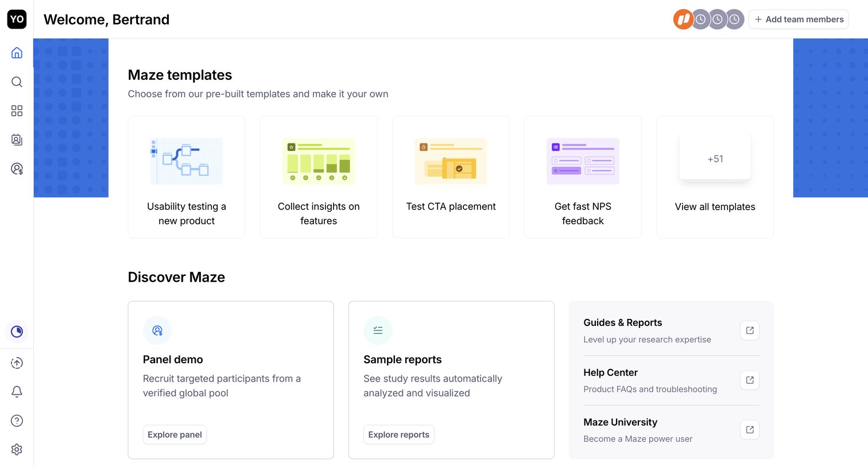
Task: Open settings gear icon
Action: point(17,449)
